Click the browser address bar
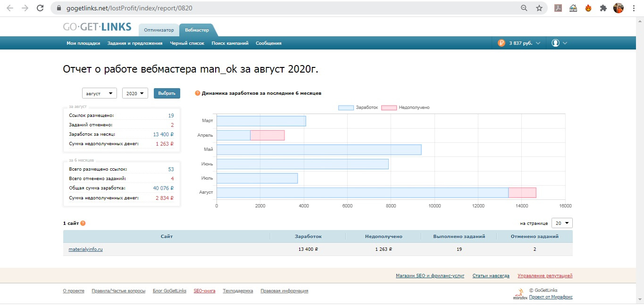644x305 pixels. click(283, 8)
